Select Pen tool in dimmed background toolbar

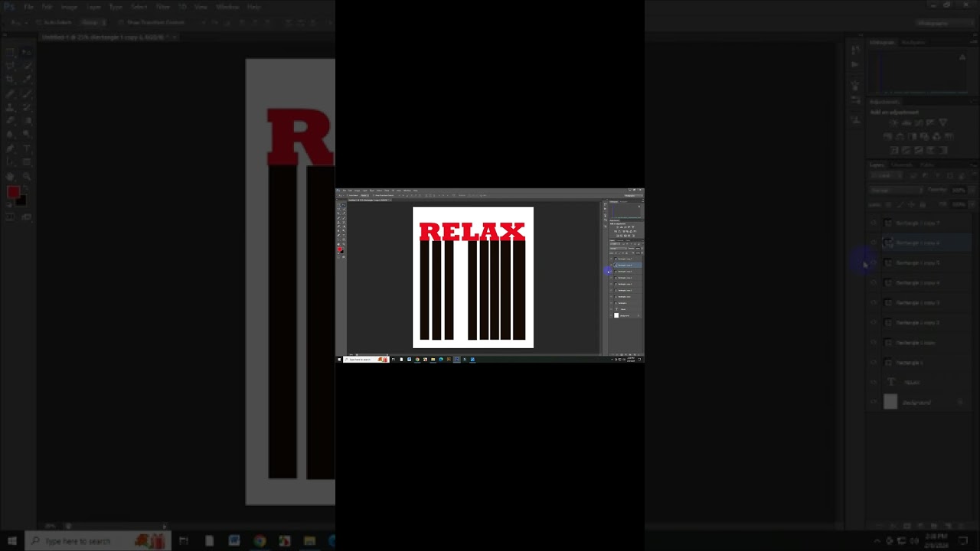click(x=11, y=148)
